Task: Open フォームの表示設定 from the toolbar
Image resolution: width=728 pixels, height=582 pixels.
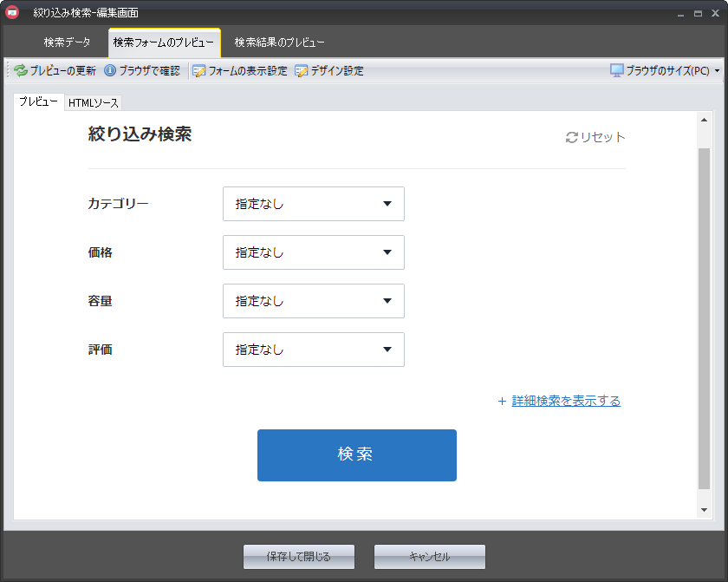Action: (239, 71)
